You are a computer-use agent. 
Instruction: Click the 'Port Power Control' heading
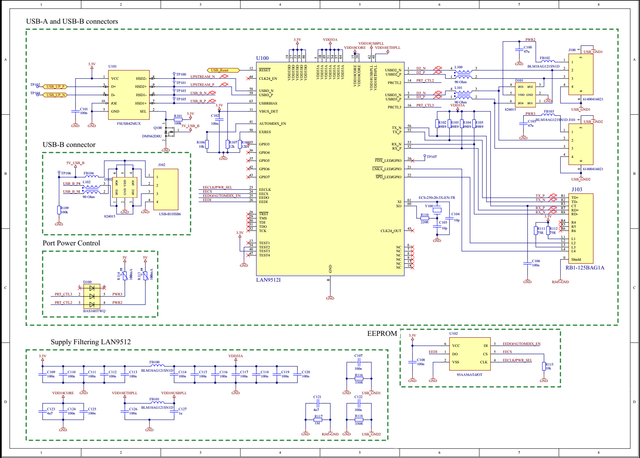(71, 243)
